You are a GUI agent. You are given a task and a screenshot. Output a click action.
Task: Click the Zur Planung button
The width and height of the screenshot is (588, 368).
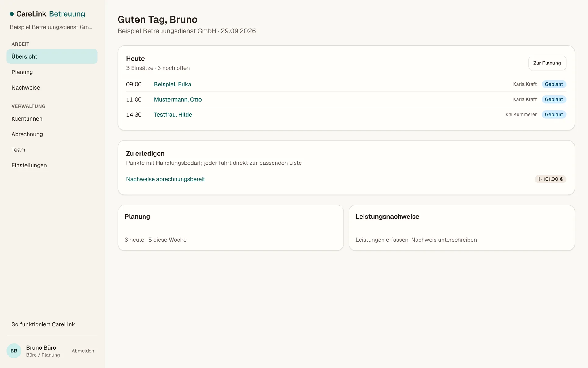(x=547, y=63)
